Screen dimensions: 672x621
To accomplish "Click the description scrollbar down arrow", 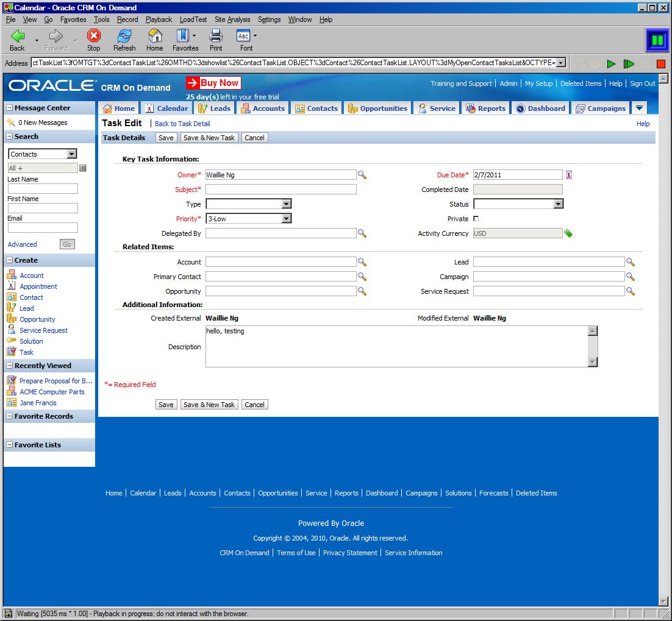I will click(x=593, y=362).
